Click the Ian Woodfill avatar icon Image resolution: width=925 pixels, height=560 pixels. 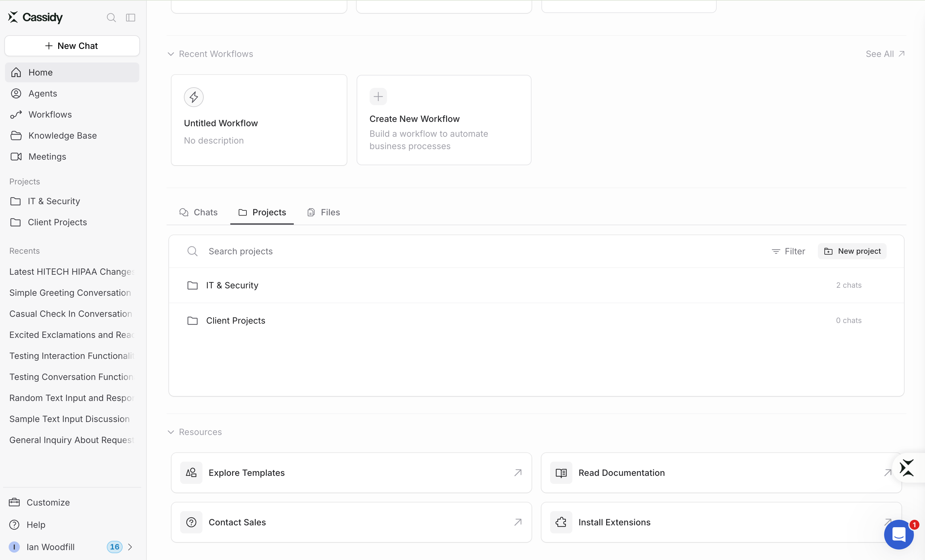14,547
